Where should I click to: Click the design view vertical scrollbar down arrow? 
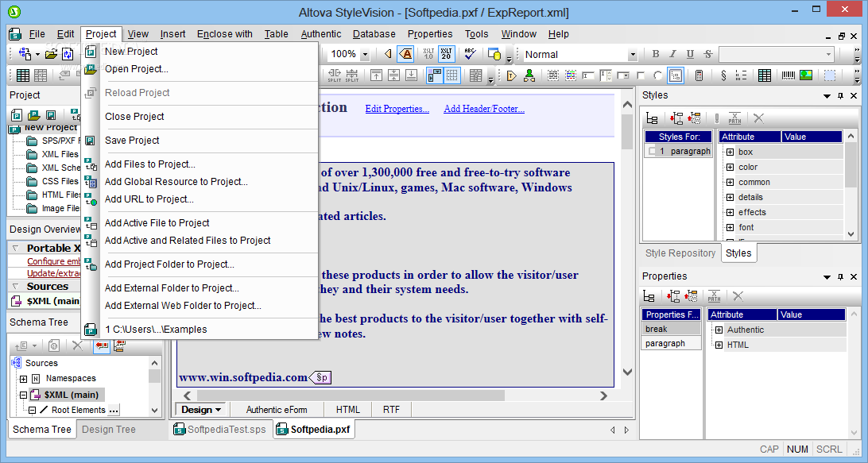pos(627,372)
